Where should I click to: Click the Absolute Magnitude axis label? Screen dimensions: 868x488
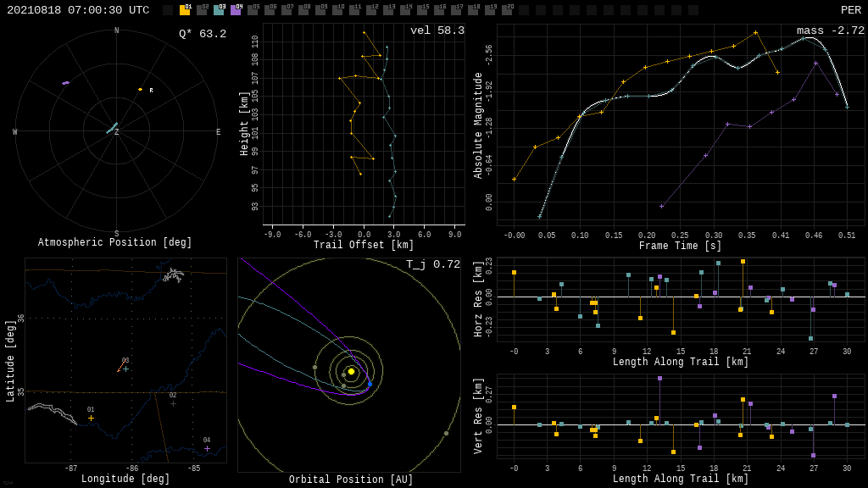[x=478, y=125]
